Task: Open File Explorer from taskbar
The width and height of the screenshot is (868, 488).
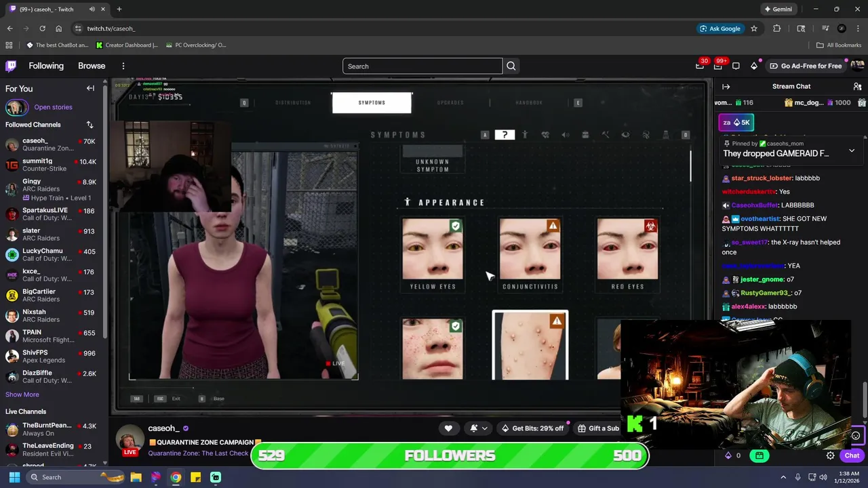Action: pyautogui.click(x=136, y=477)
